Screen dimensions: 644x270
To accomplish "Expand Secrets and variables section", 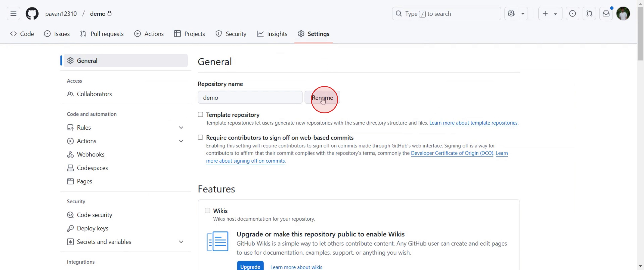I will (x=181, y=242).
